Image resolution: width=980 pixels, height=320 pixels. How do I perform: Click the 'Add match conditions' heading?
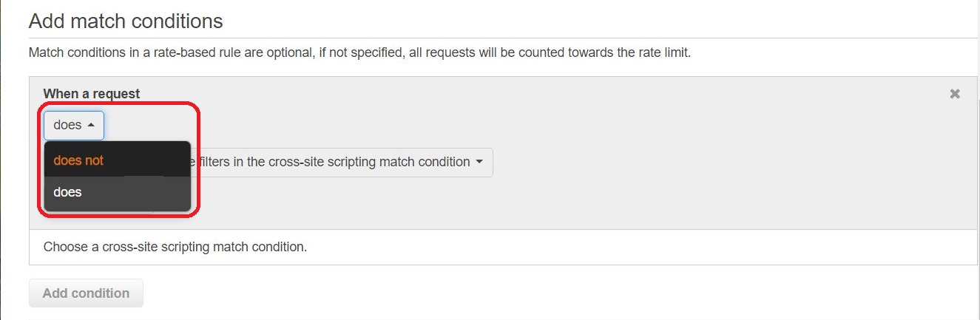point(126,21)
